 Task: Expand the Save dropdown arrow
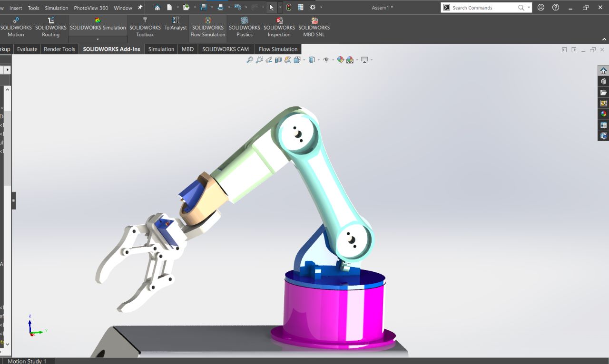pyautogui.click(x=212, y=8)
